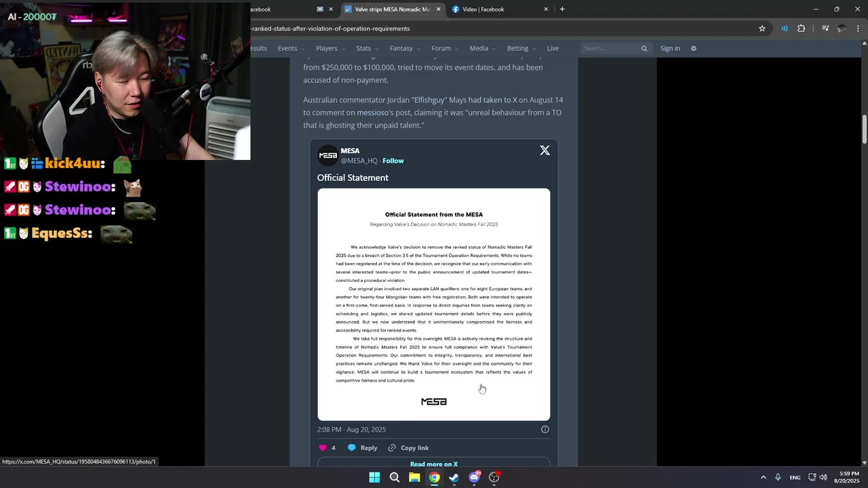Viewport: 868px width, 488px height.
Task: Like the post with the heart icon
Action: pos(323,448)
